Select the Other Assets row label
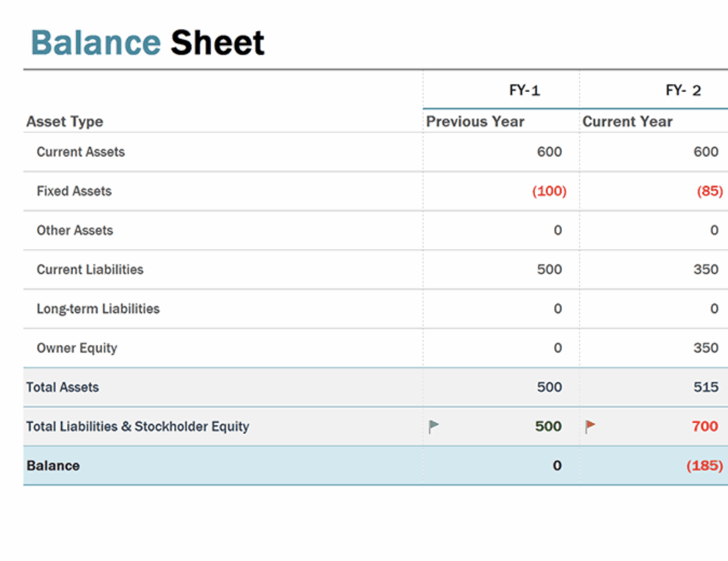The width and height of the screenshot is (728, 561). [75, 231]
